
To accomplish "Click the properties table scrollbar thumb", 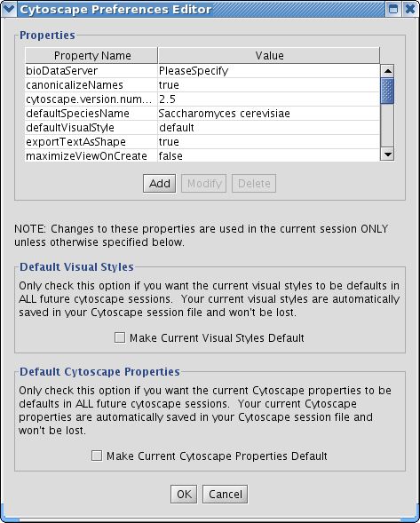I will click(x=387, y=91).
